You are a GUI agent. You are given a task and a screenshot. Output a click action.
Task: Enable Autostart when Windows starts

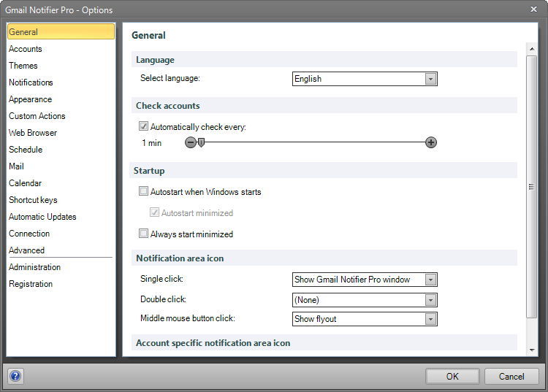click(143, 191)
